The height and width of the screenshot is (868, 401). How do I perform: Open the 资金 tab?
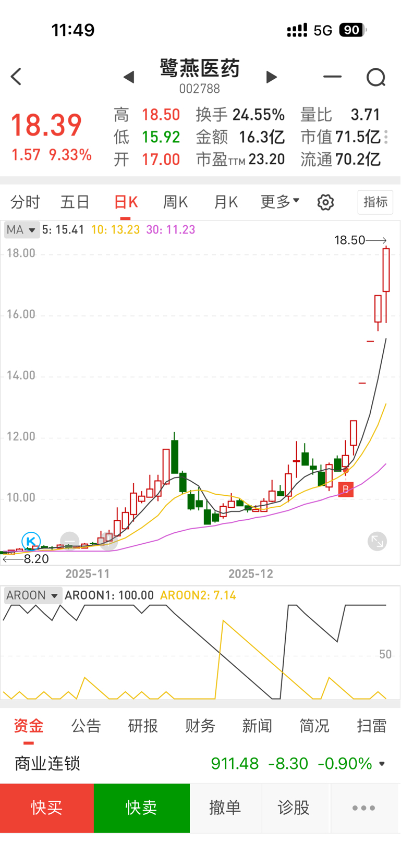pyautogui.click(x=29, y=726)
